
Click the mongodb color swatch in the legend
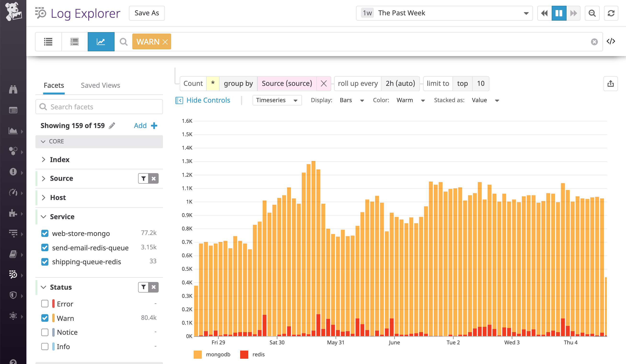point(198,355)
